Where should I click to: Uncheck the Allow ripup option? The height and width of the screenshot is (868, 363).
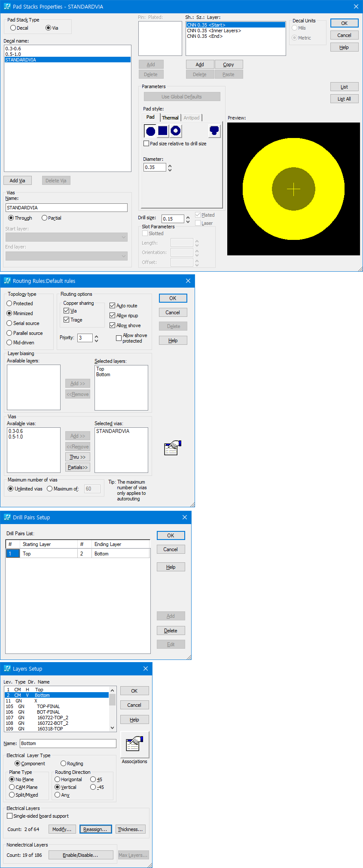click(x=113, y=316)
